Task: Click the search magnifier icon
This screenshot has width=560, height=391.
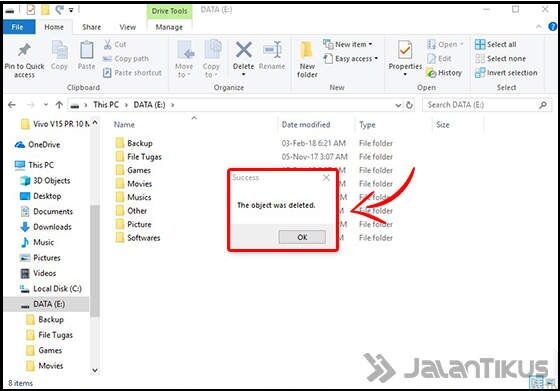Action: pos(543,105)
